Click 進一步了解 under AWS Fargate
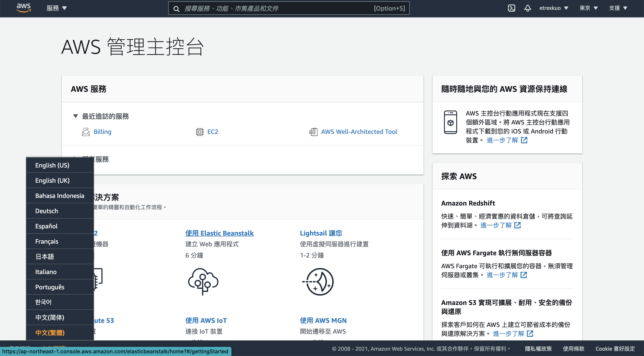Viewport: 644px width, 356px height. [502, 275]
